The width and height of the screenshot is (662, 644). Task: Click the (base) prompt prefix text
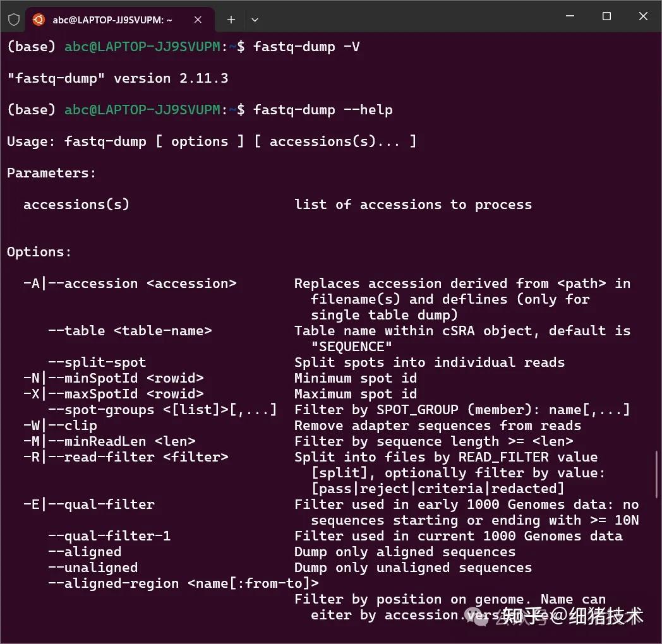[30, 46]
